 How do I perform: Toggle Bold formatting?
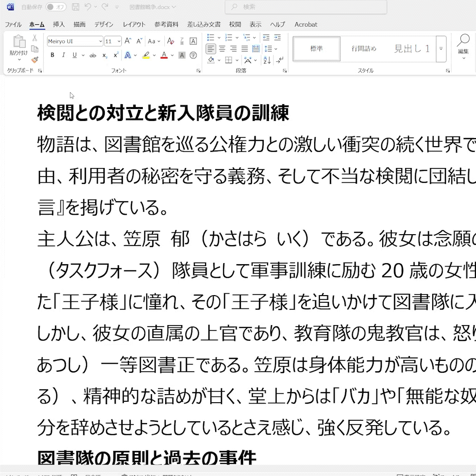tap(52, 55)
